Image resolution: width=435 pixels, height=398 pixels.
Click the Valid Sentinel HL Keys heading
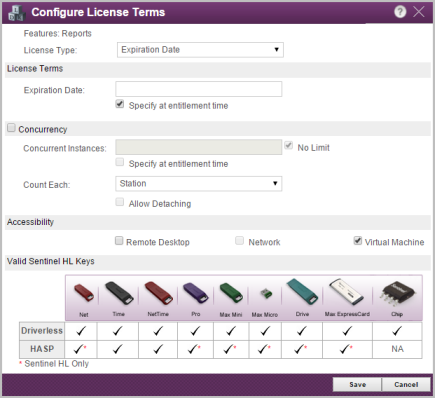coord(51,261)
